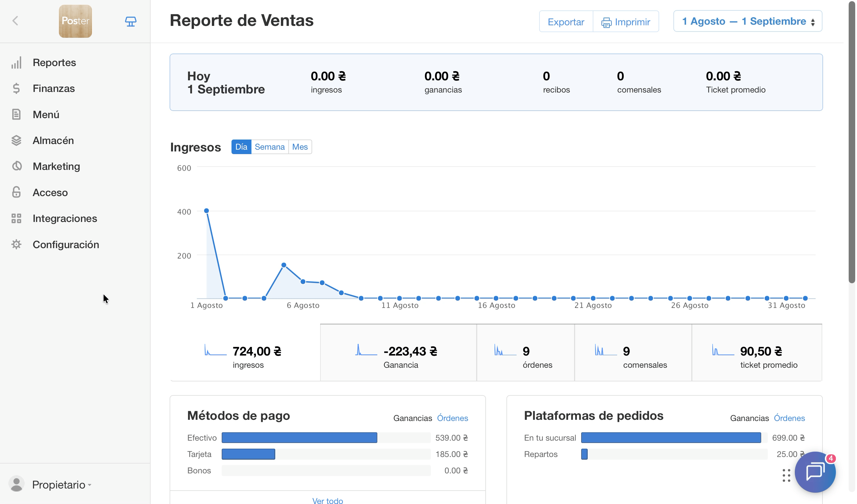Open Acceso section
This screenshot has width=857, height=504.
click(x=50, y=192)
